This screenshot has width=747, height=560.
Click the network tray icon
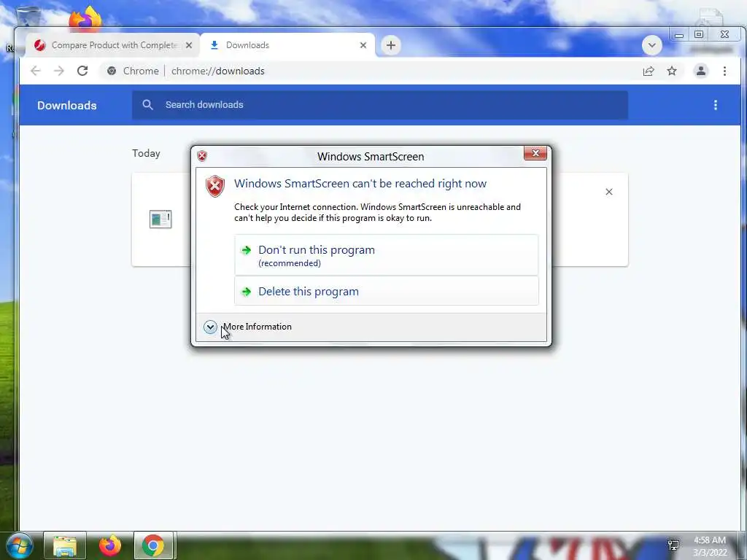(x=673, y=545)
